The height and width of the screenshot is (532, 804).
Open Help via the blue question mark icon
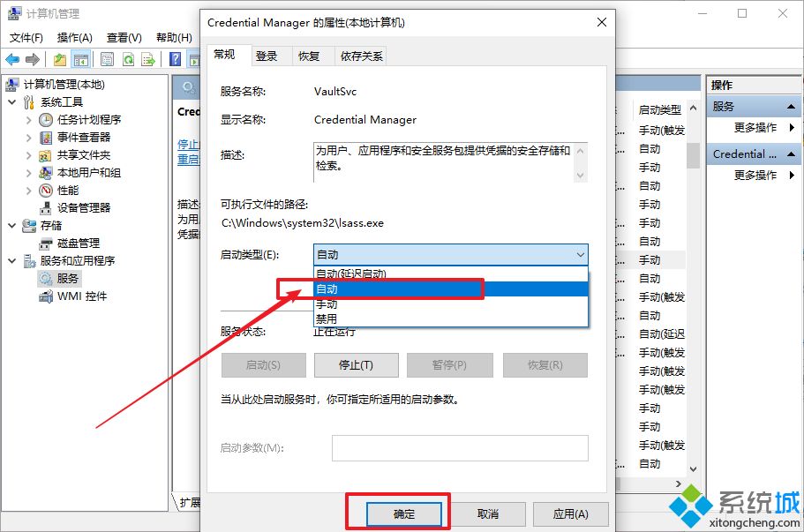pyautogui.click(x=176, y=60)
